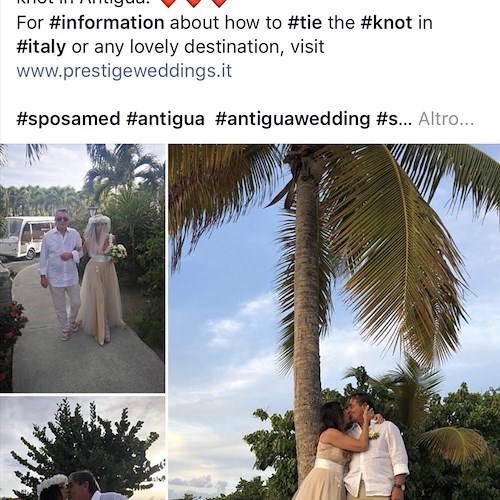Open the large palm tree photo
This screenshot has width=500, height=500.
coord(334,322)
